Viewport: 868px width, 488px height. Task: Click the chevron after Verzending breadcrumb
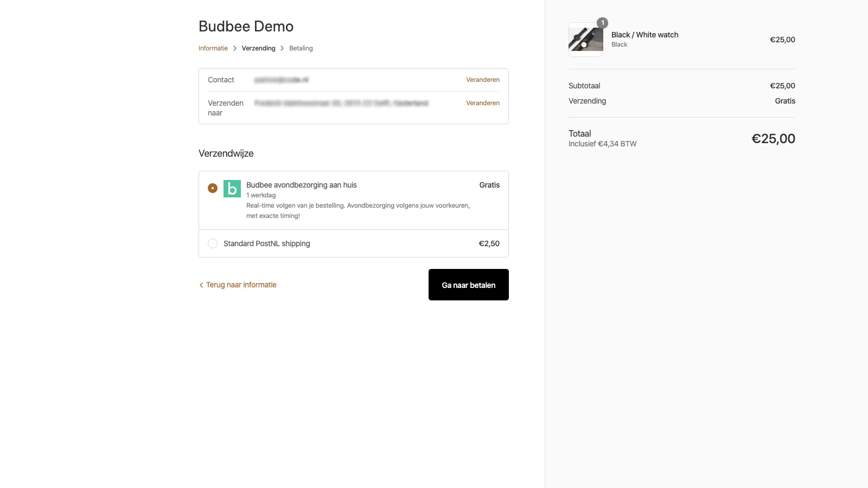pos(282,48)
